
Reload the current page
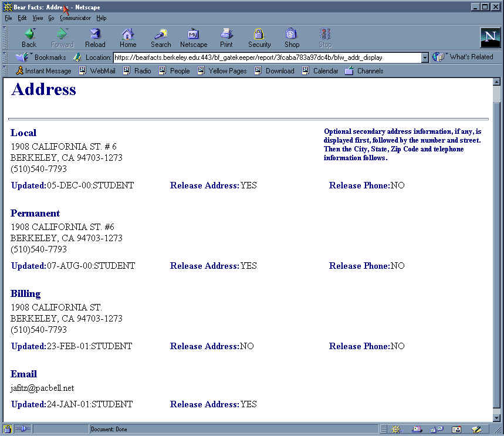(95, 38)
